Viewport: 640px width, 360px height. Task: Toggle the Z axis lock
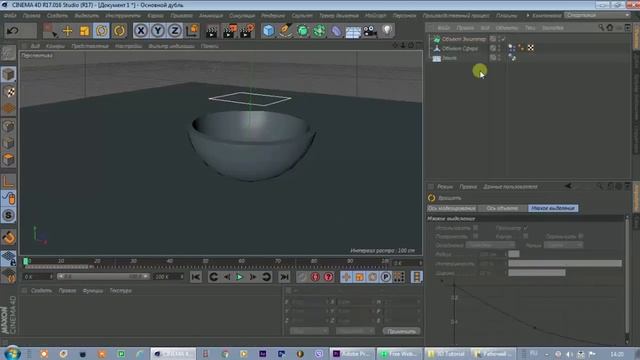[x=175, y=31]
